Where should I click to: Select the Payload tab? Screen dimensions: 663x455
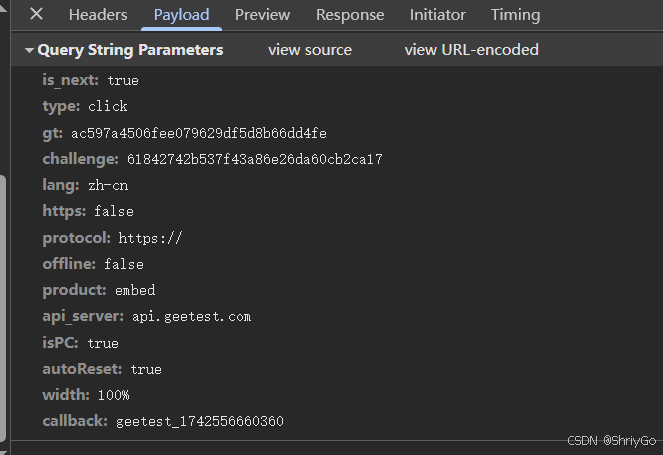coord(181,15)
